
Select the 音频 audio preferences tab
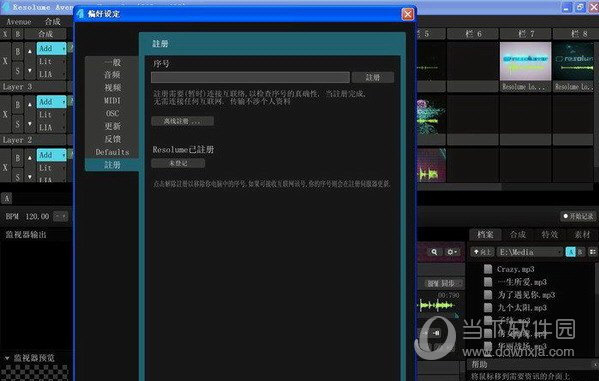pyautogui.click(x=112, y=75)
